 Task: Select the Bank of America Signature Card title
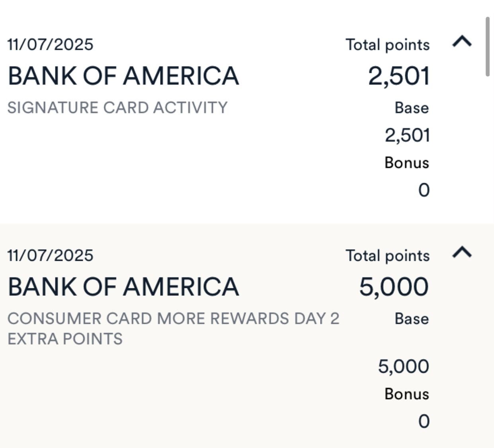[123, 76]
